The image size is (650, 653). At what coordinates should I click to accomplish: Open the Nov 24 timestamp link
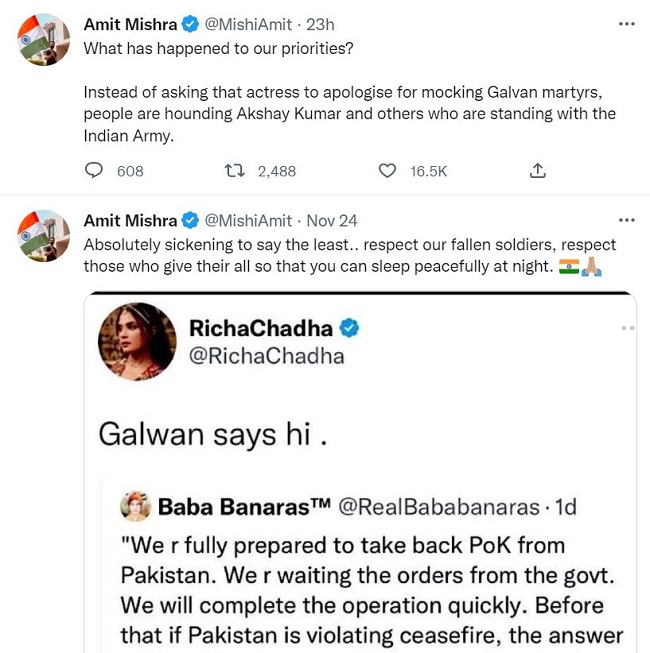click(x=331, y=220)
